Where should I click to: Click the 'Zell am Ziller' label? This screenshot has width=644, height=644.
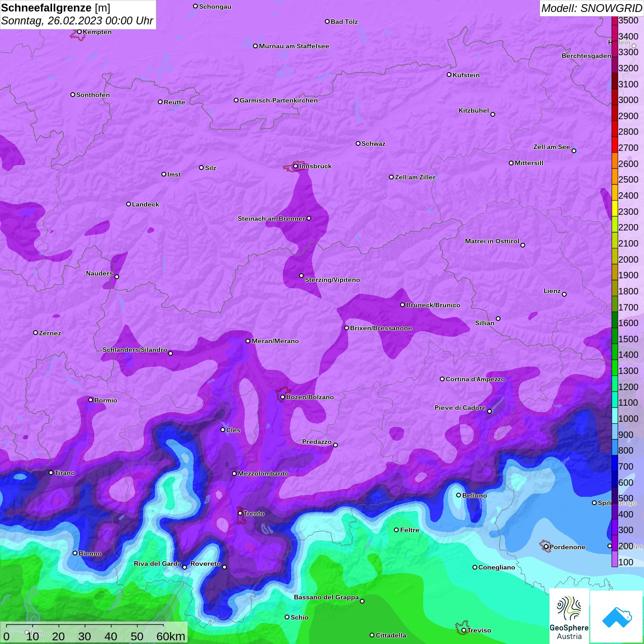pos(415,177)
